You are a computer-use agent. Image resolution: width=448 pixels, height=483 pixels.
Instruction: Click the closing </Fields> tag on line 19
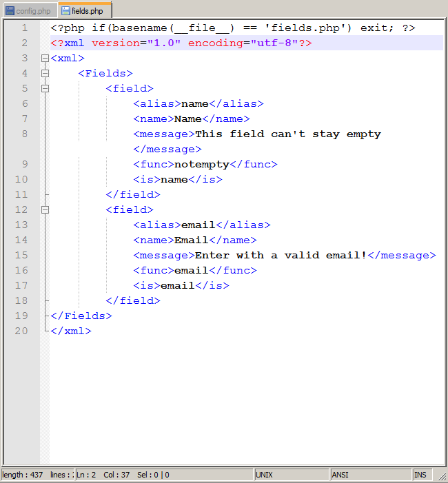pos(81,316)
